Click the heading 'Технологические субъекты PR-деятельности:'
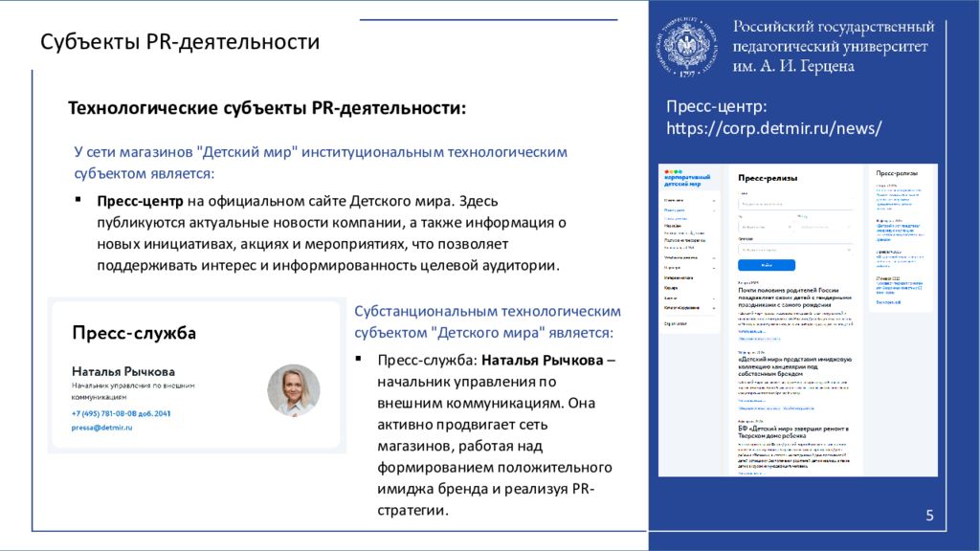 point(267,108)
